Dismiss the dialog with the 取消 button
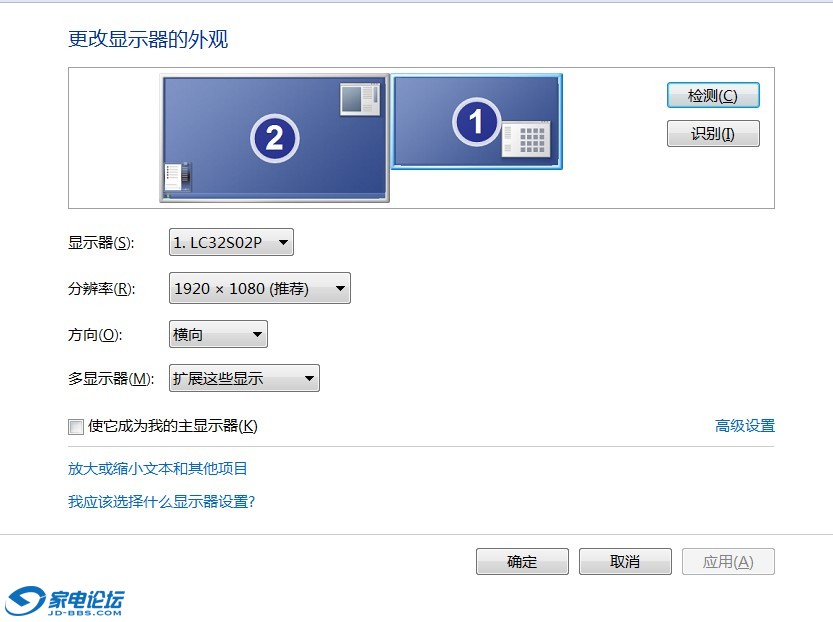 (625, 561)
